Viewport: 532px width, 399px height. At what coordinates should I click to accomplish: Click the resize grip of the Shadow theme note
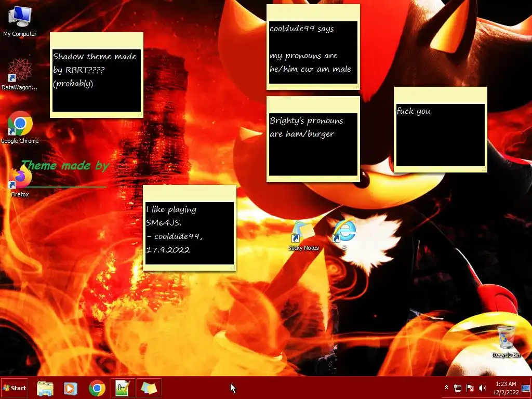pyautogui.click(x=140, y=115)
